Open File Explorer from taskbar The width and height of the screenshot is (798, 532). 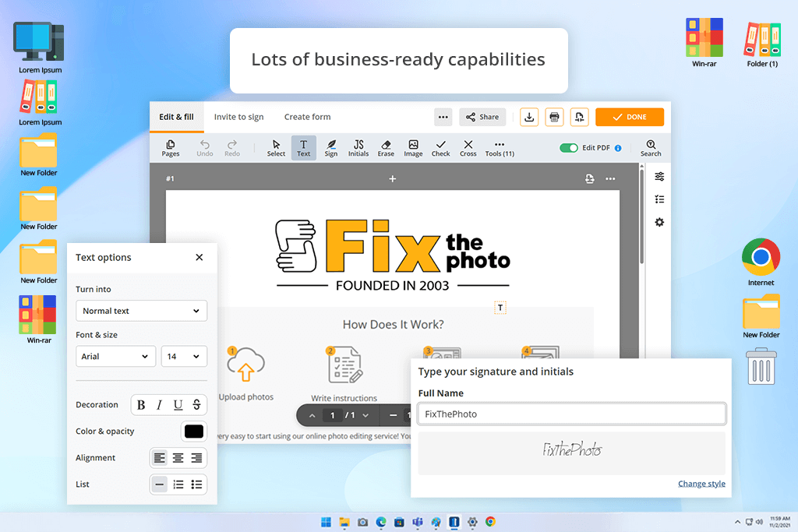344,523
